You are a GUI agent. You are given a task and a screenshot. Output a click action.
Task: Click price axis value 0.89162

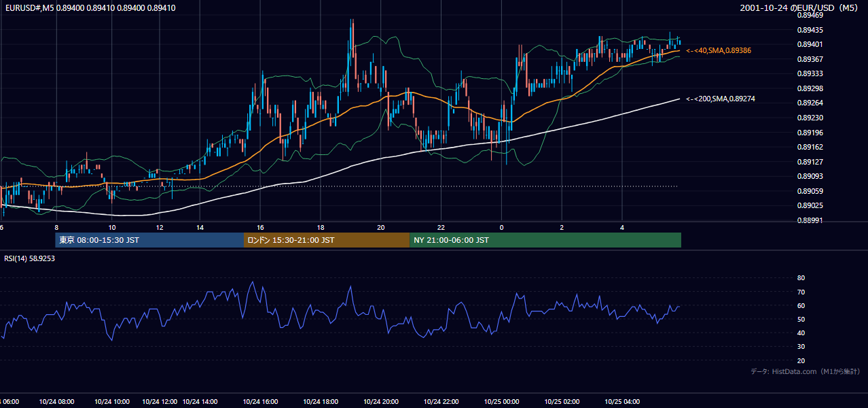point(812,147)
